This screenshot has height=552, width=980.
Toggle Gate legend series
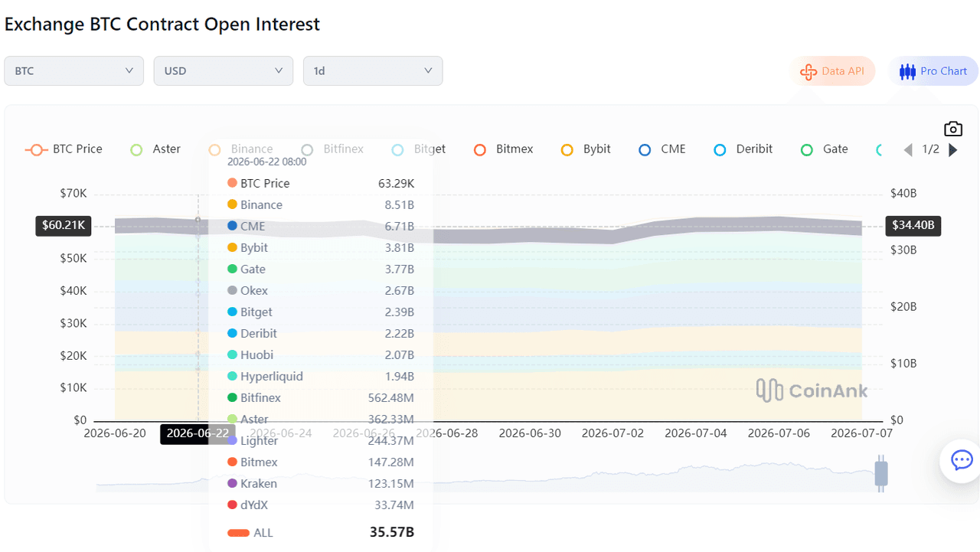pos(825,149)
